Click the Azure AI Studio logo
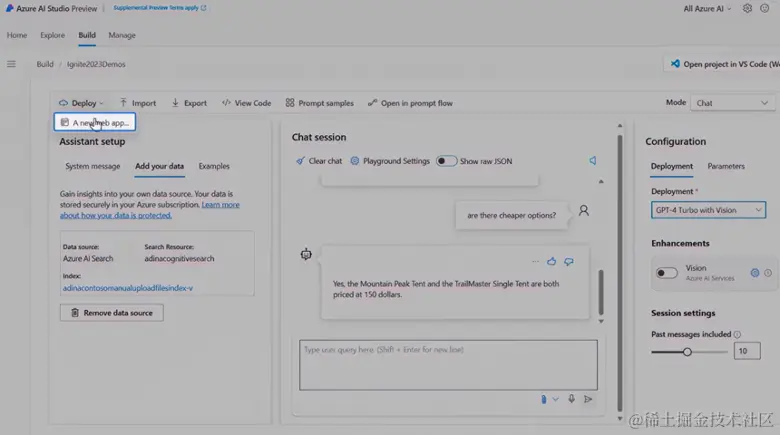Image resolution: width=780 pixels, height=435 pixels. (9, 8)
